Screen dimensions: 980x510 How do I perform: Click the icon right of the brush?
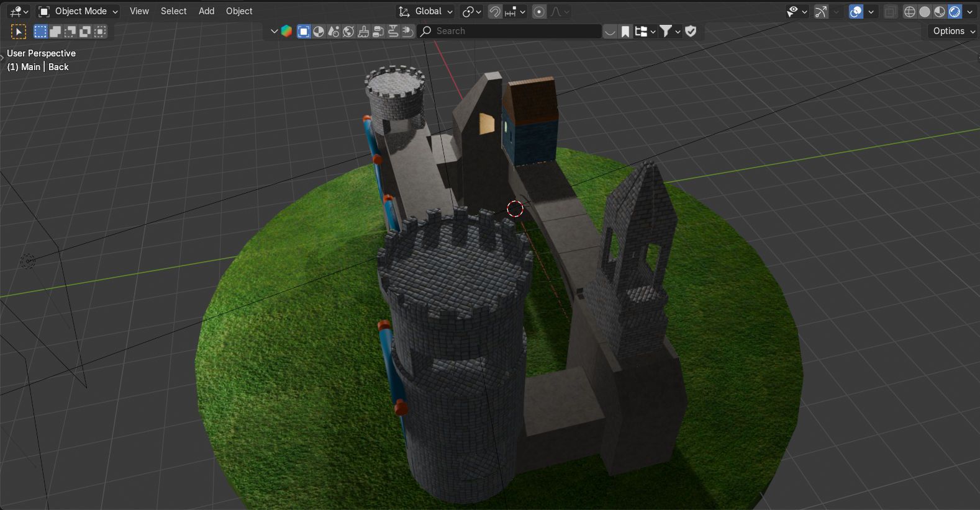point(378,31)
